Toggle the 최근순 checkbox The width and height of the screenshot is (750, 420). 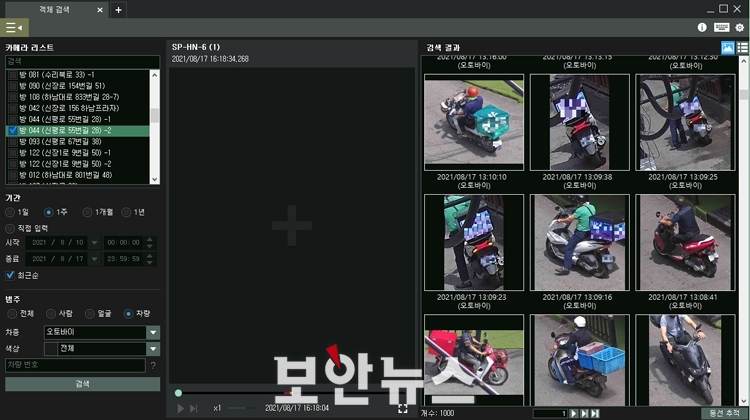coord(10,275)
